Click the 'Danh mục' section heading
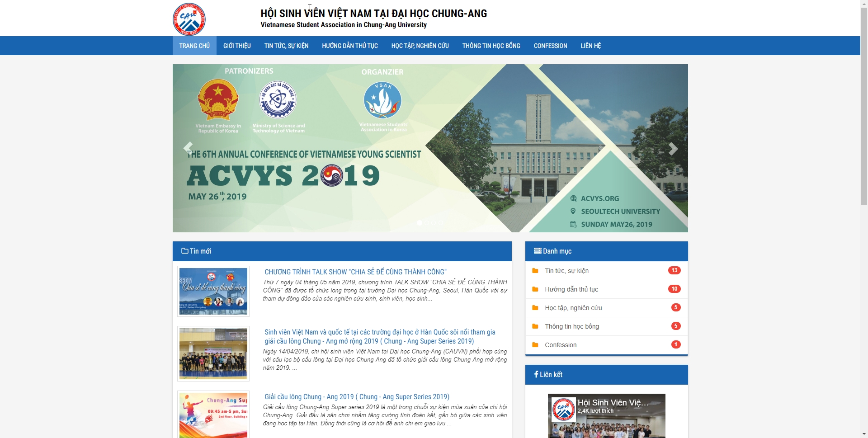Viewport: 868px width, 438px height. [557, 251]
